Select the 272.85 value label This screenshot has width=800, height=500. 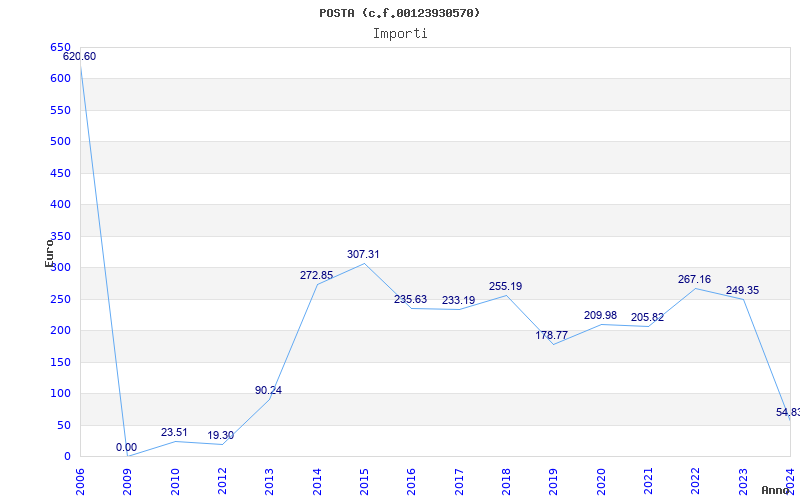coord(316,275)
